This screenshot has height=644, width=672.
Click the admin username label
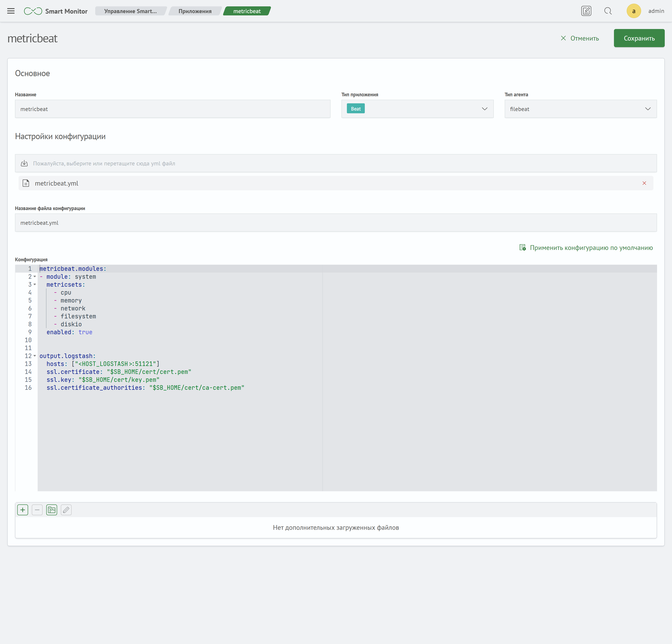click(x=656, y=11)
